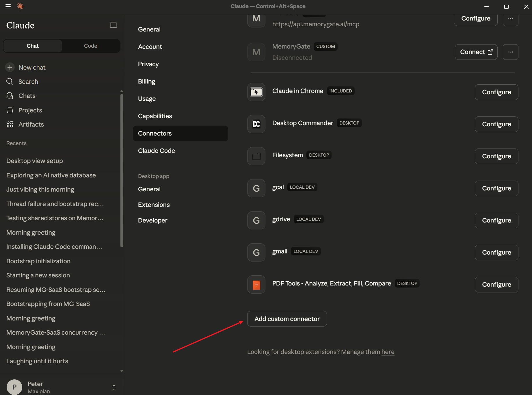The image size is (532, 395).
Task: Select Claude Code in settings menu
Action: (x=156, y=151)
